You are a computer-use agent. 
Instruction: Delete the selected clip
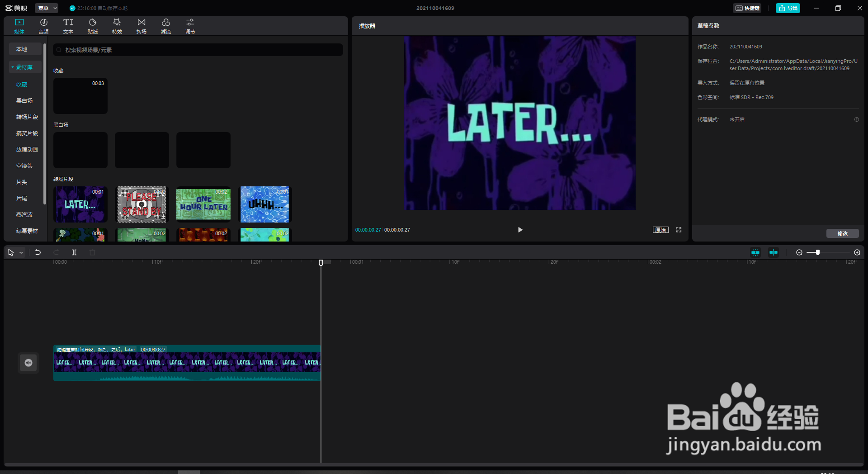coord(92,252)
